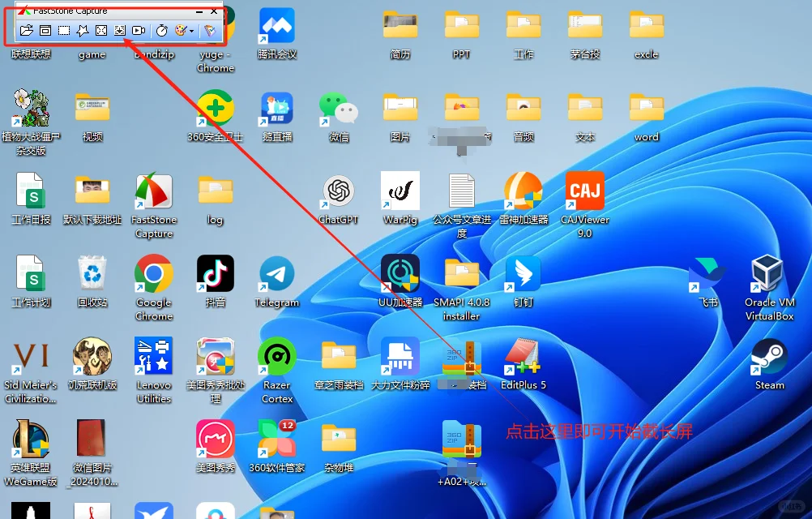Select the 踏直播 shortcut
Viewport: 812px width, 519px height.
(x=277, y=117)
